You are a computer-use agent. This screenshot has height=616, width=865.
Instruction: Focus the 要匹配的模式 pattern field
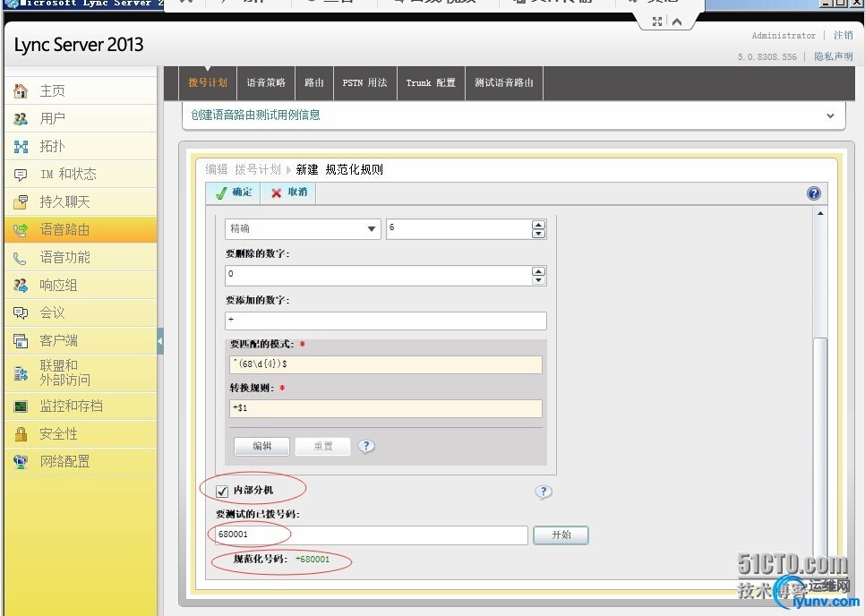(x=386, y=364)
